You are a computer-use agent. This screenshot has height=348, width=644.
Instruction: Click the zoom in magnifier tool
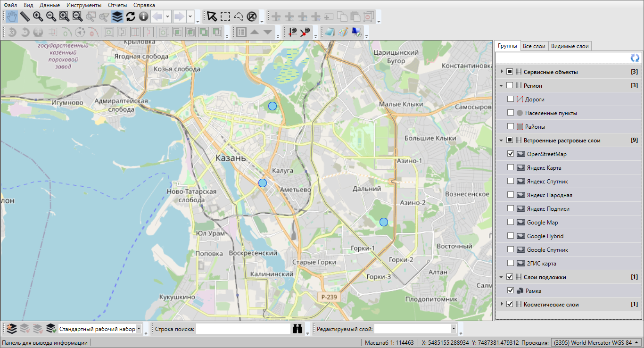[x=38, y=17]
